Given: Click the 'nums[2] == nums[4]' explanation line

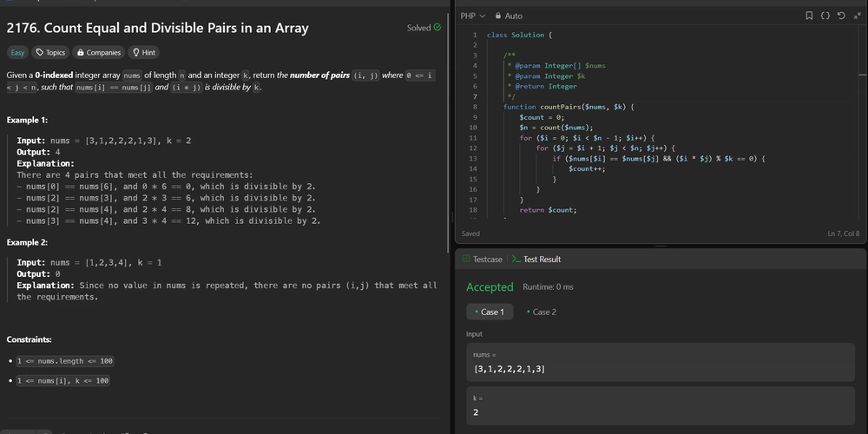Looking at the screenshot, I should [166, 209].
